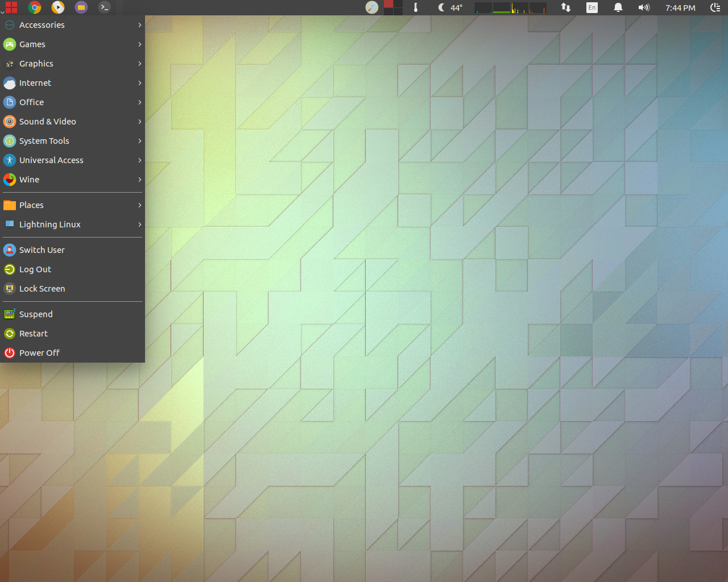The height and width of the screenshot is (582, 728).
Task: Open the speaker volume control
Action: (644, 7)
